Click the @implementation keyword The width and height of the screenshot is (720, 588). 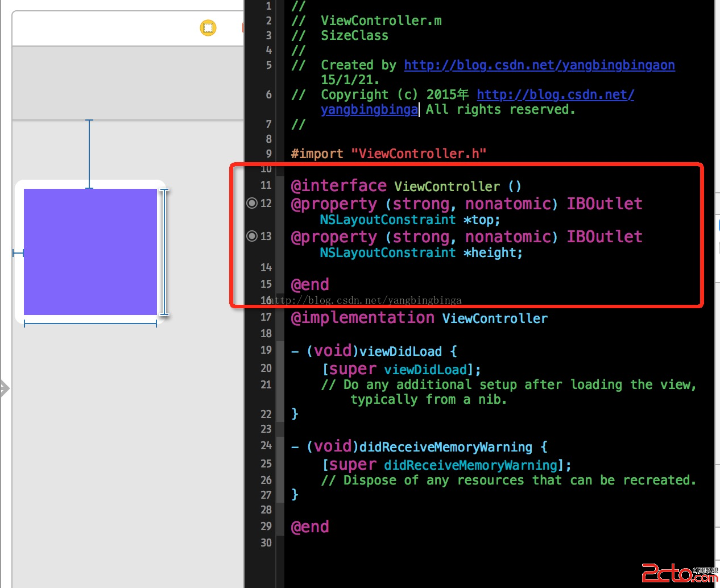point(363,317)
